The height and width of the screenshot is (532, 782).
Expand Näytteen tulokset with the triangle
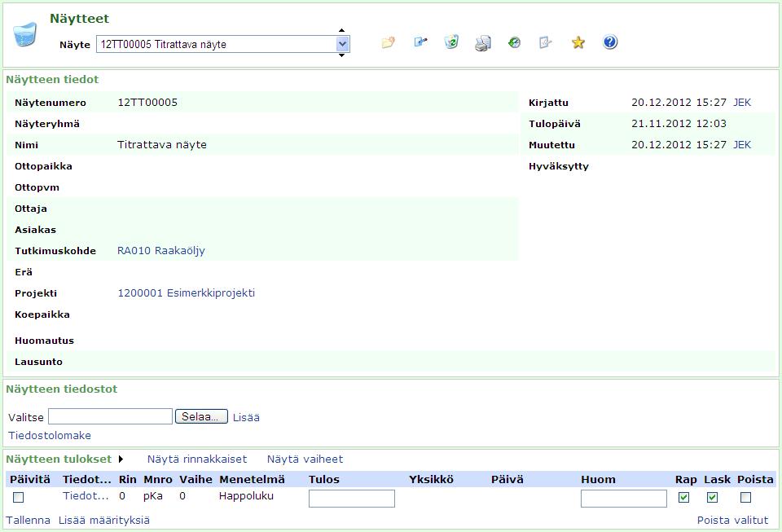[121, 459]
